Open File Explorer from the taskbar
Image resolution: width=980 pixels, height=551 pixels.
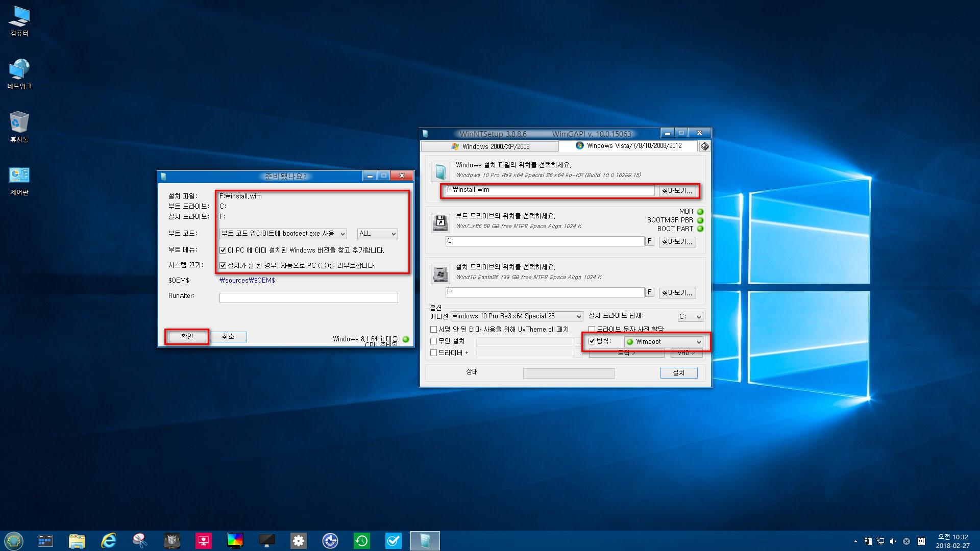[77, 541]
